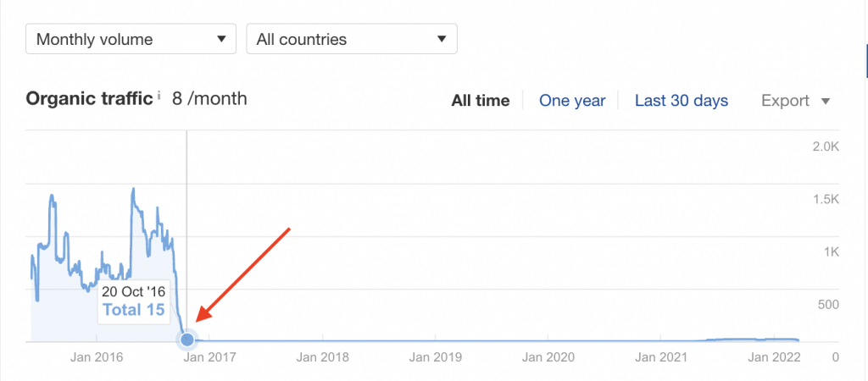Click the Jan 2022 axis label
This screenshot has width=868, height=381.
pyautogui.click(x=774, y=356)
